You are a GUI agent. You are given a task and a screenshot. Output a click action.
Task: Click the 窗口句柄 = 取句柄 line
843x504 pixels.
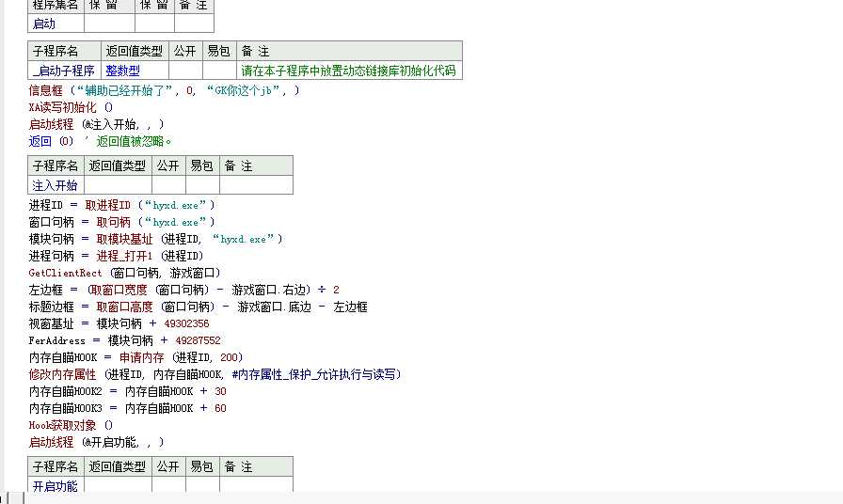(121, 222)
